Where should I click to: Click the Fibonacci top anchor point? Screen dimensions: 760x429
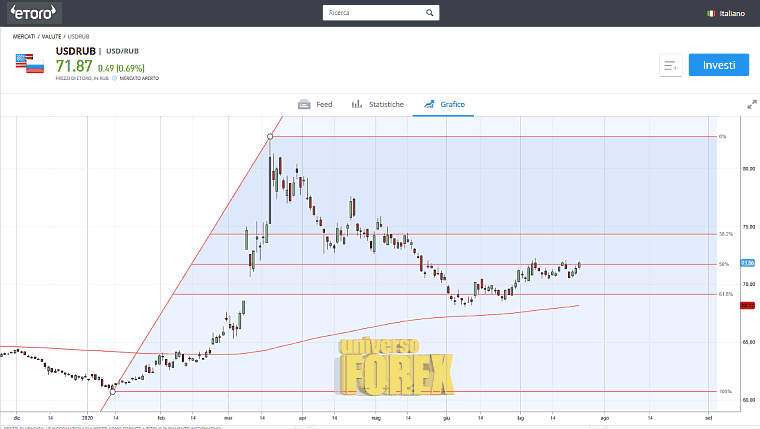click(x=270, y=136)
